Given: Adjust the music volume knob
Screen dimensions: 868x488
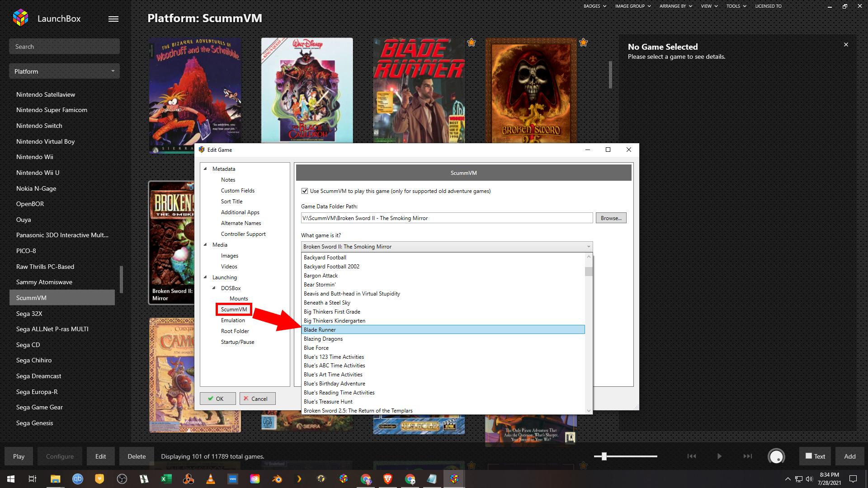Looking at the screenshot, I should [776, 456].
